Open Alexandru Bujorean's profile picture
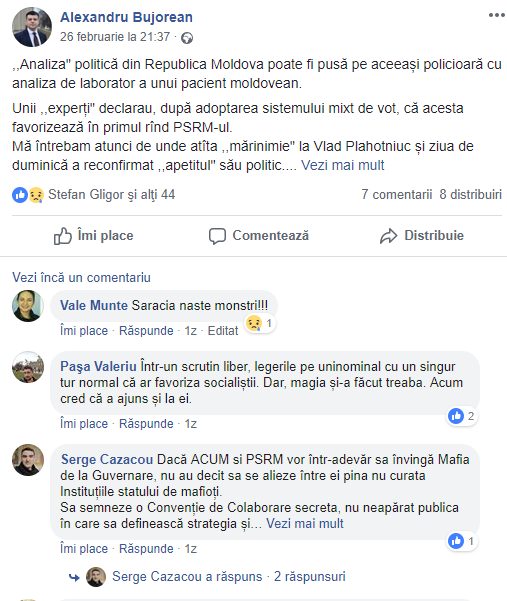This screenshot has width=507, height=601. tap(31, 27)
